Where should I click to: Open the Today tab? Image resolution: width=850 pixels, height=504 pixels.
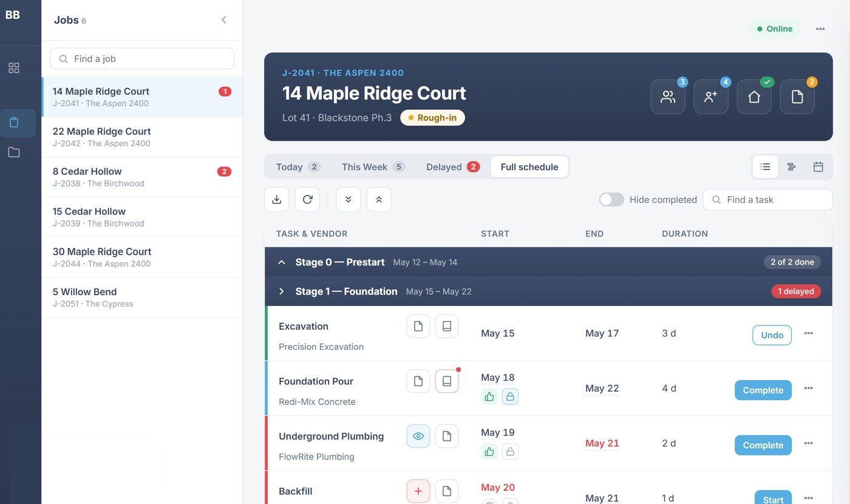[x=298, y=167]
